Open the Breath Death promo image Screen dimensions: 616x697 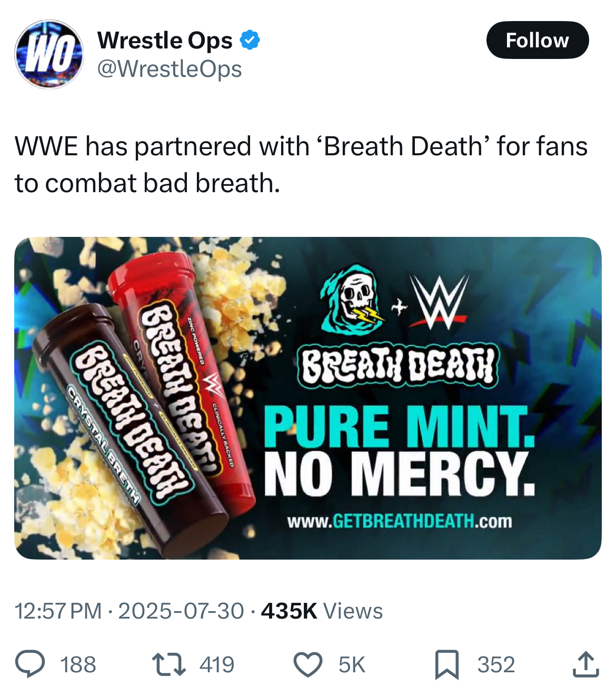pyautogui.click(x=308, y=398)
